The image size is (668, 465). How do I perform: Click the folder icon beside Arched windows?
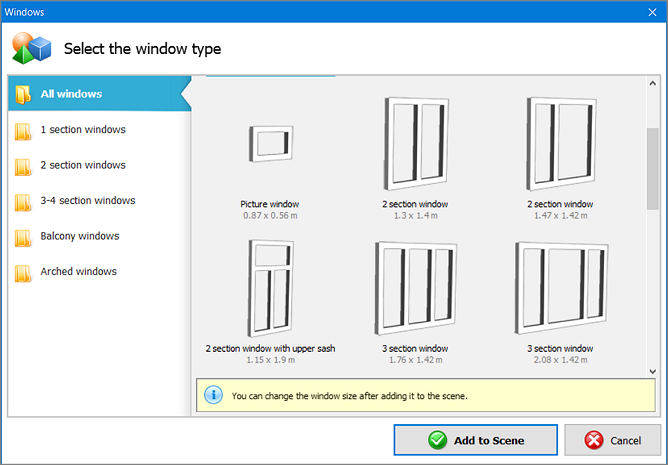pyautogui.click(x=23, y=274)
